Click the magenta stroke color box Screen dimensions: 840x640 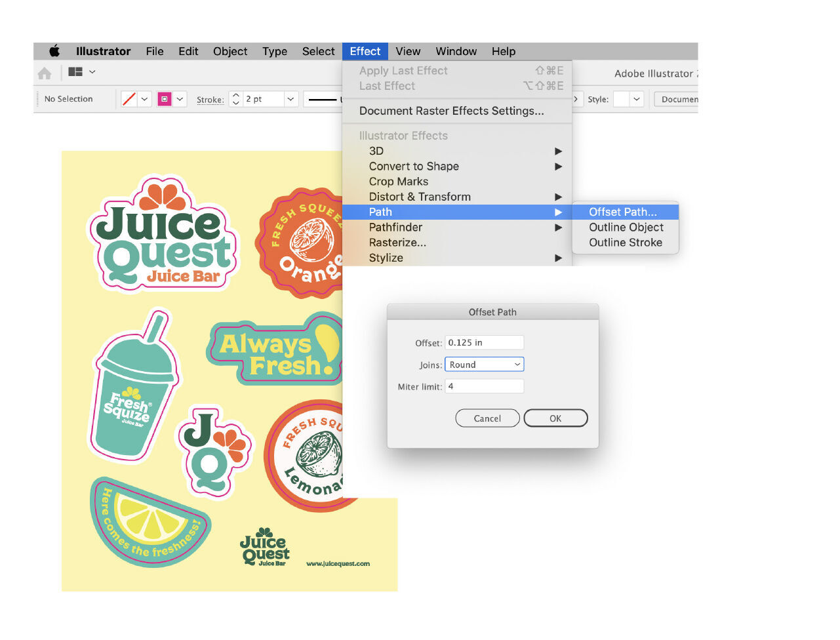click(165, 99)
